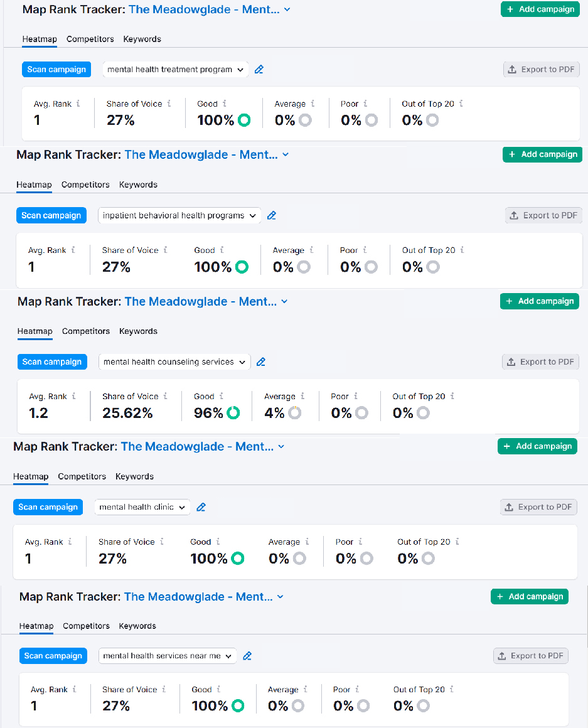
Task: Open the "mental health treatment program" keyword dropdown
Action: 175,70
